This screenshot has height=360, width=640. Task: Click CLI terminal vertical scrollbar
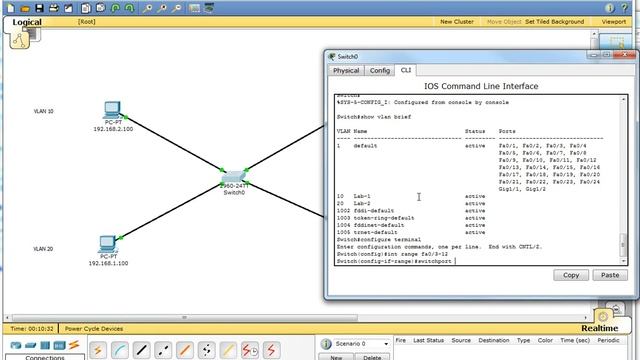pyautogui.click(x=623, y=180)
